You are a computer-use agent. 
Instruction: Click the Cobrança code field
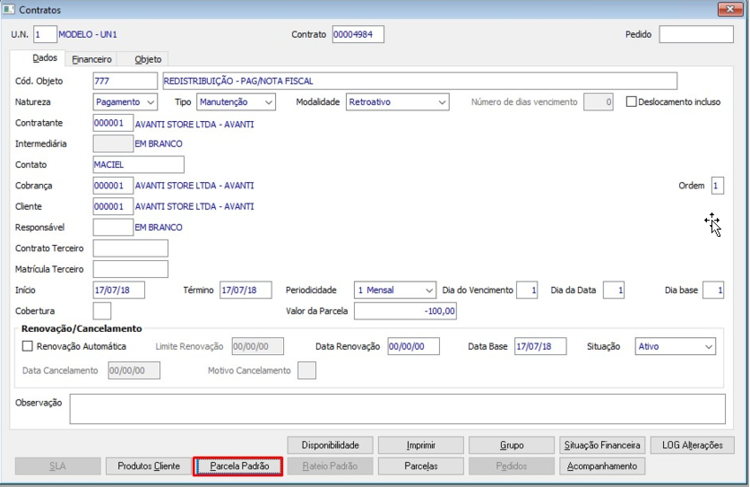click(x=113, y=186)
